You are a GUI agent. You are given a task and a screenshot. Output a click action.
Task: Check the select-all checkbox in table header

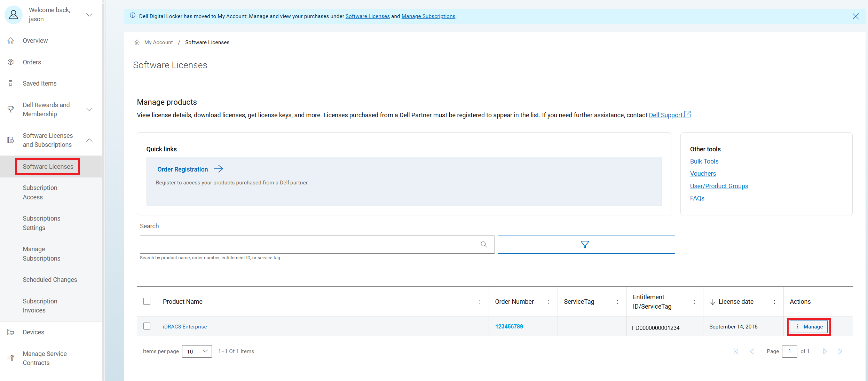click(x=147, y=301)
